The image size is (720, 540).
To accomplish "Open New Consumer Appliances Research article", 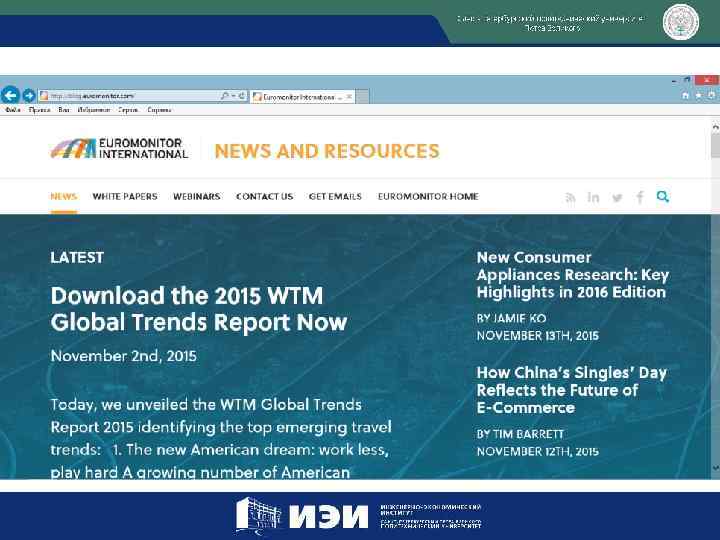I will [x=573, y=275].
